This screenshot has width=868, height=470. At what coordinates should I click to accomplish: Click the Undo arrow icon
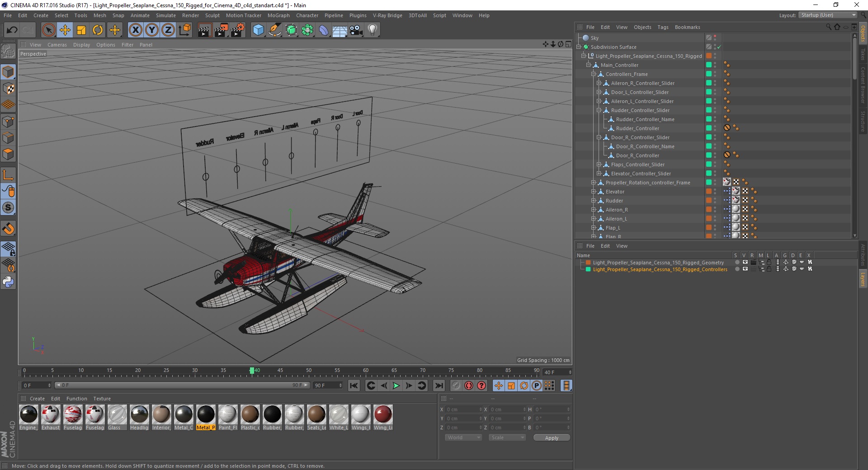click(12, 30)
